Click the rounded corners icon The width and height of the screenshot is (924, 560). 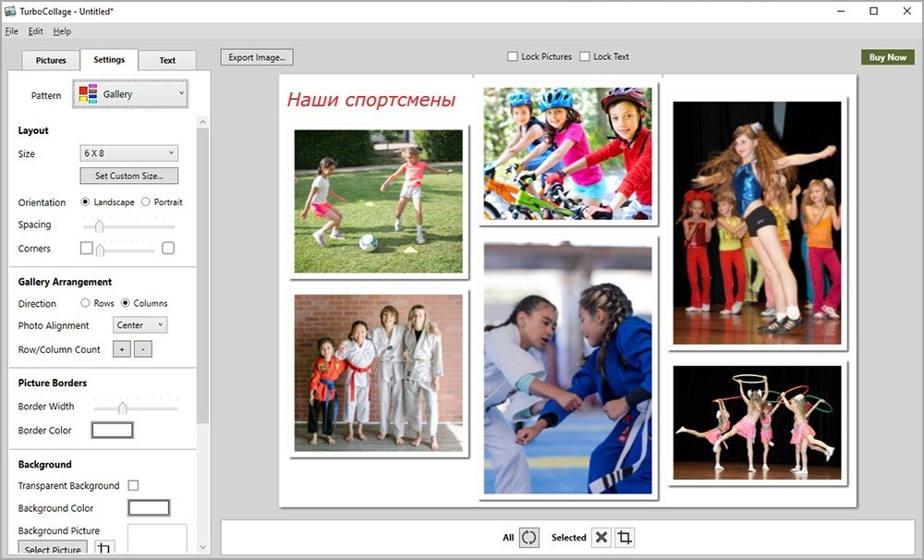(x=168, y=248)
